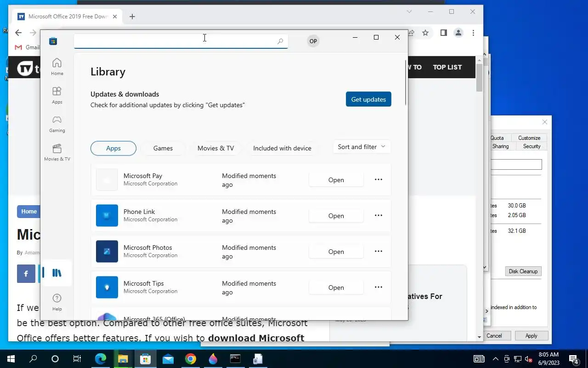Screen dimensions: 588x368
Task: Open more options for Phone Link
Action: (379, 215)
